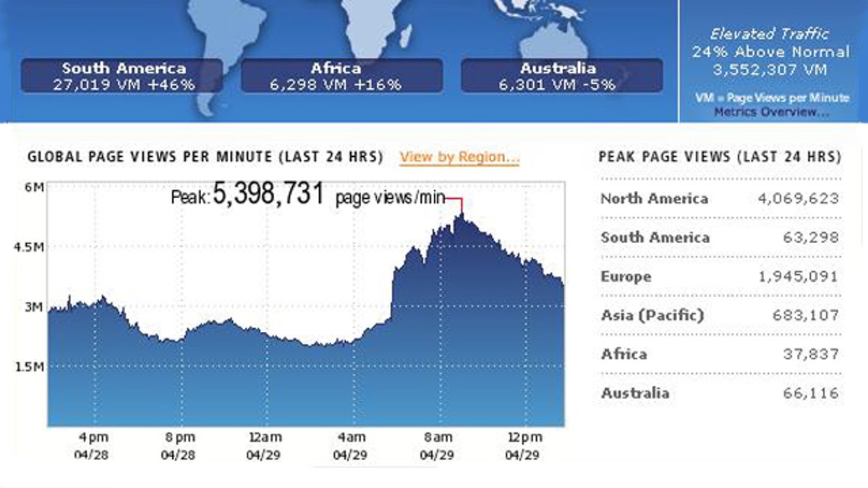Click the Peak Page Views heading
Viewport: 868px width, 488px height.
720,157
